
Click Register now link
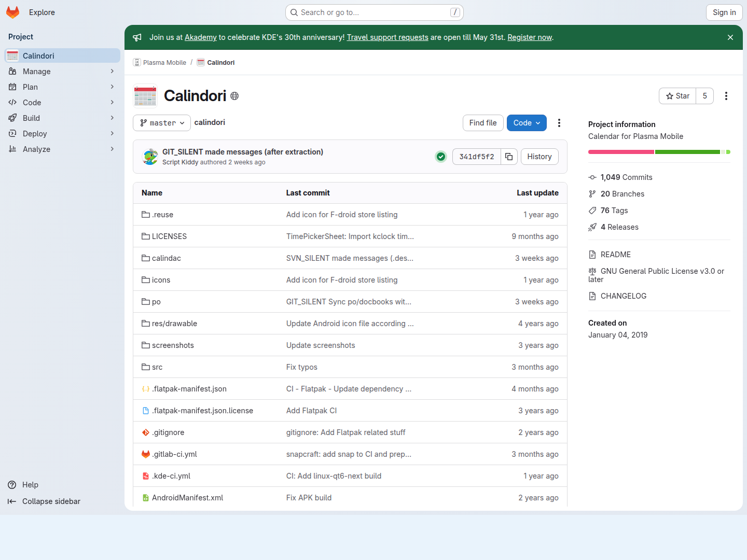tap(530, 37)
